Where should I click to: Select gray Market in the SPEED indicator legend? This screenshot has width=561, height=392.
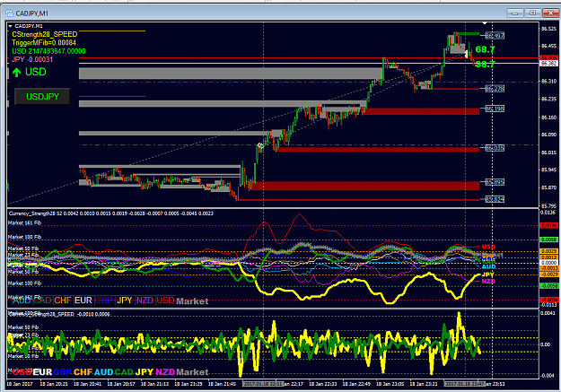(x=192, y=372)
